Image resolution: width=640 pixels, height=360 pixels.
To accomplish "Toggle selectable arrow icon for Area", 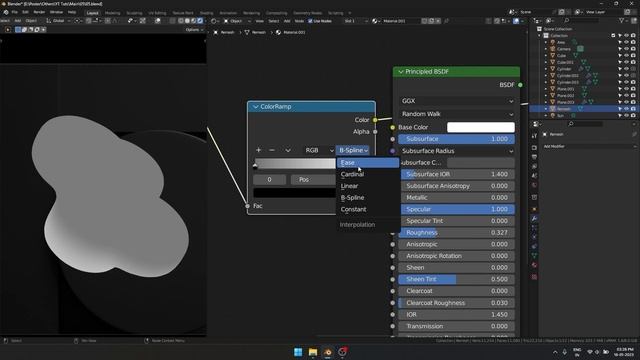I will tap(620, 42).
